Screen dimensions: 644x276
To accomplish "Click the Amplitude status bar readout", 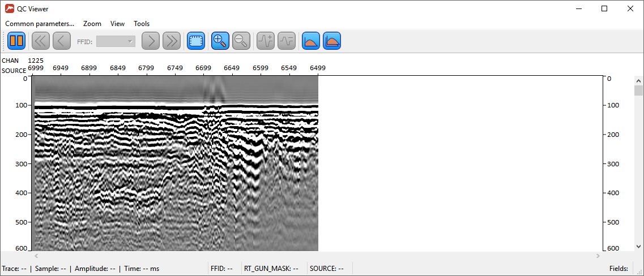I will (95, 269).
